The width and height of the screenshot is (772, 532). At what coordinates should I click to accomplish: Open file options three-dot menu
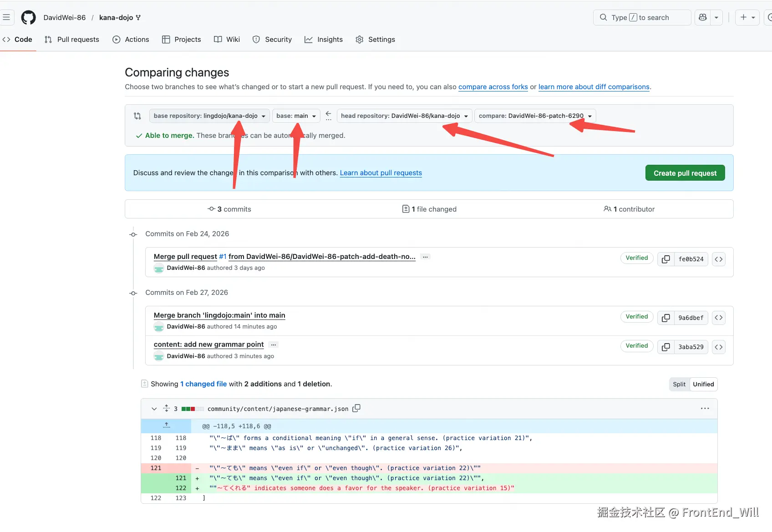(x=705, y=409)
